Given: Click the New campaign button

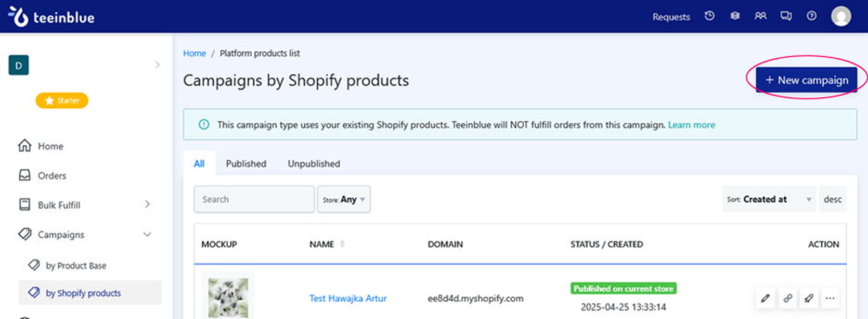Looking at the screenshot, I should tap(807, 80).
